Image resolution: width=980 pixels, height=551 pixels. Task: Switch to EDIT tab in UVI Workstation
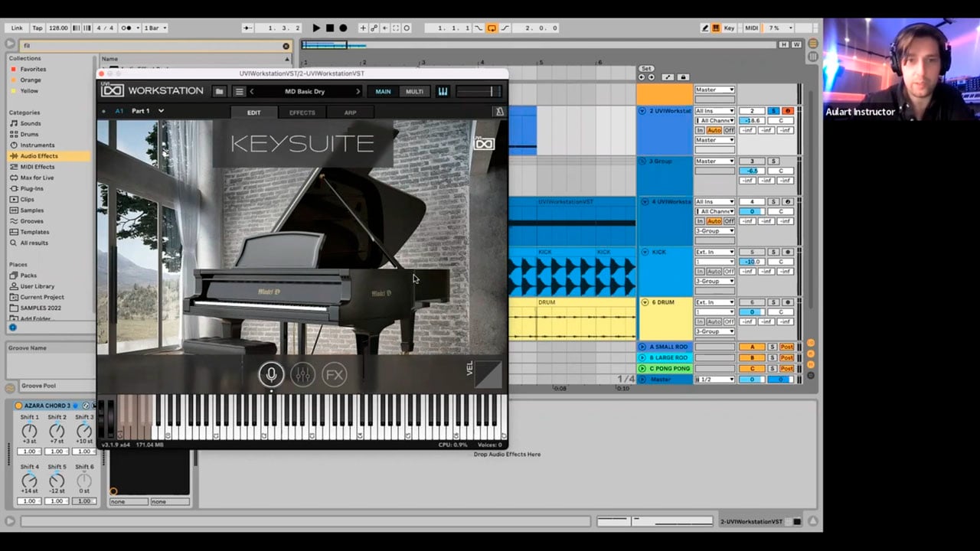pos(254,112)
